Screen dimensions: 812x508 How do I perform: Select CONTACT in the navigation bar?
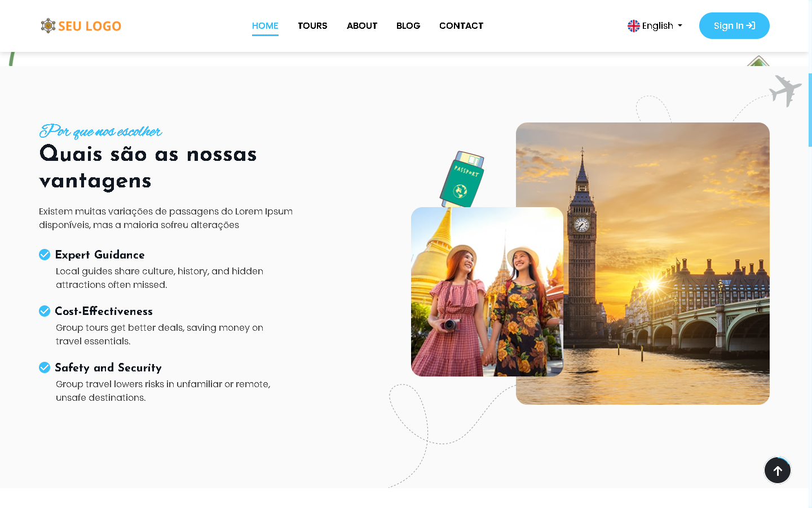pos(461,26)
